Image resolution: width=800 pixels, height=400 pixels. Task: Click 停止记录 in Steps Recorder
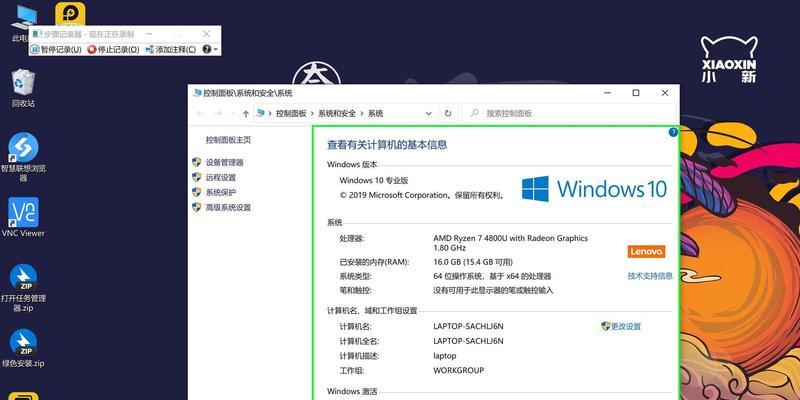point(113,49)
